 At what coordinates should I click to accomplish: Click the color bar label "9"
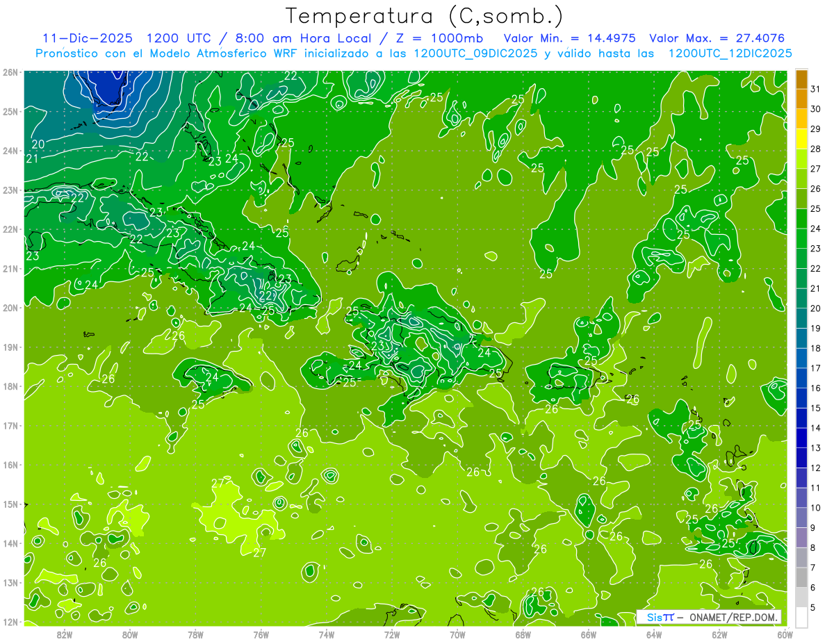(x=813, y=528)
